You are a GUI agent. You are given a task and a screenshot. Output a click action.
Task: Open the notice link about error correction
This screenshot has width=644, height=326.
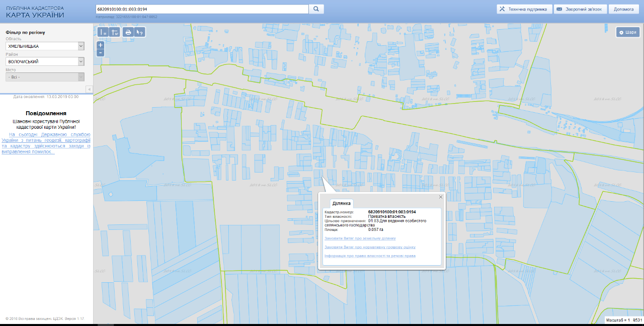pos(46,143)
